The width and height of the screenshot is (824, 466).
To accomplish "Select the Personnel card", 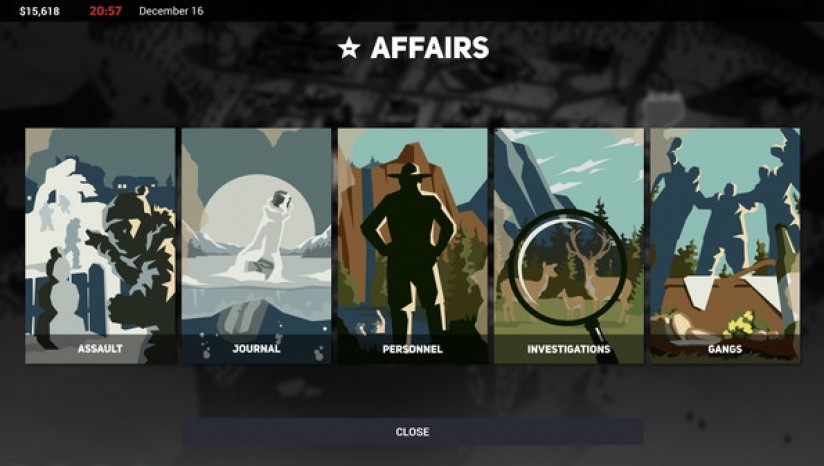I will click(x=413, y=245).
